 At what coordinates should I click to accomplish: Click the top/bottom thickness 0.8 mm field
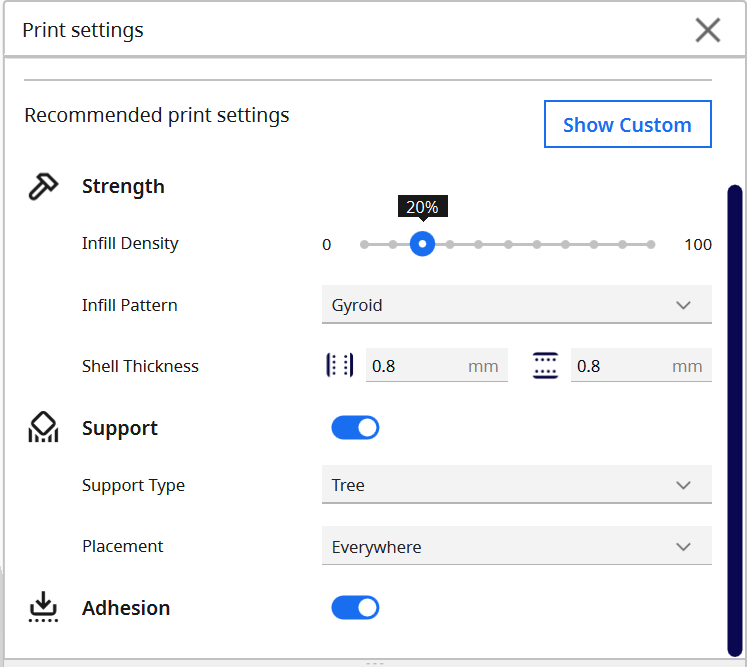coord(620,366)
